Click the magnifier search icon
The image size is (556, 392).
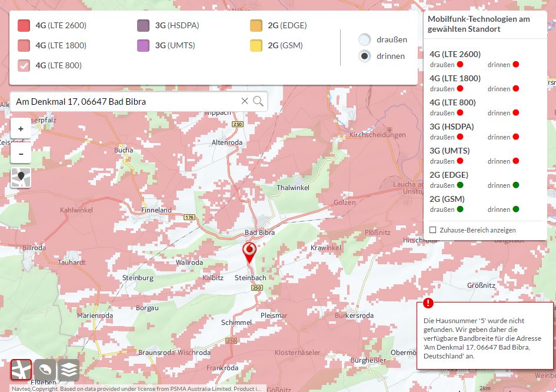click(258, 101)
